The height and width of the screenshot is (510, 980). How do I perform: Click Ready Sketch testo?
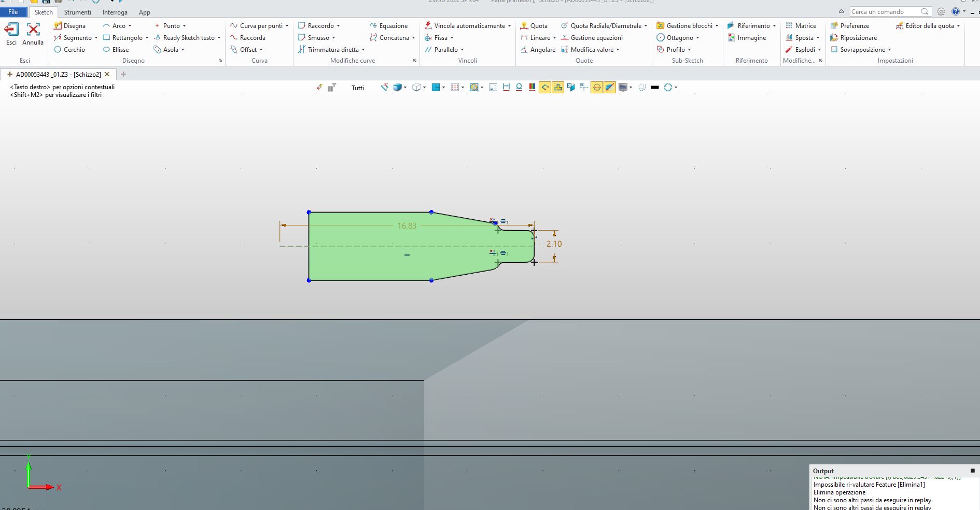184,37
